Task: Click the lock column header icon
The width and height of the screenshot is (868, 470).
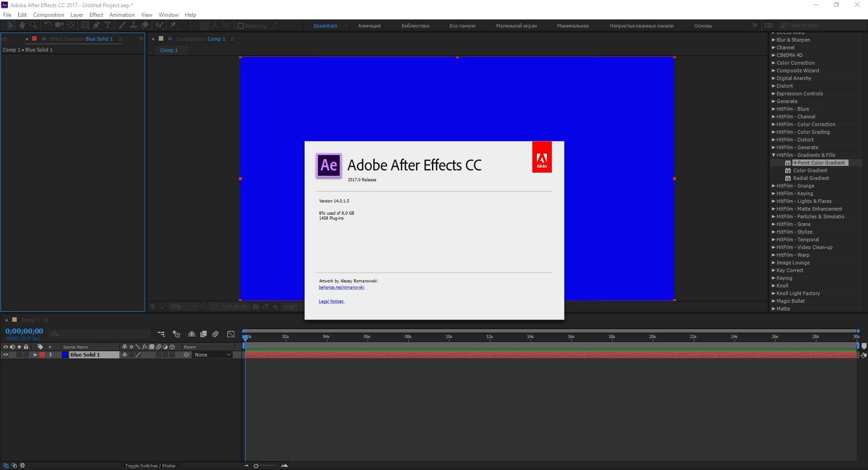Action: tap(26, 347)
